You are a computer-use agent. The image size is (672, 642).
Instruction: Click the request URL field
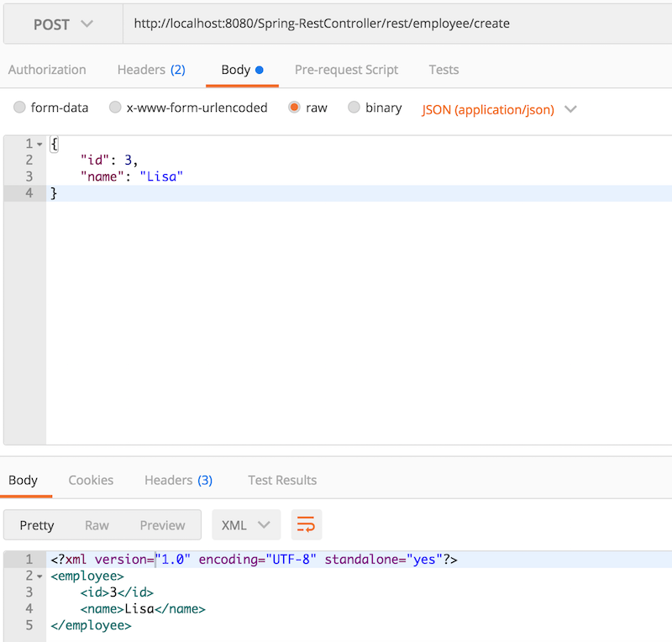pyautogui.click(x=397, y=24)
